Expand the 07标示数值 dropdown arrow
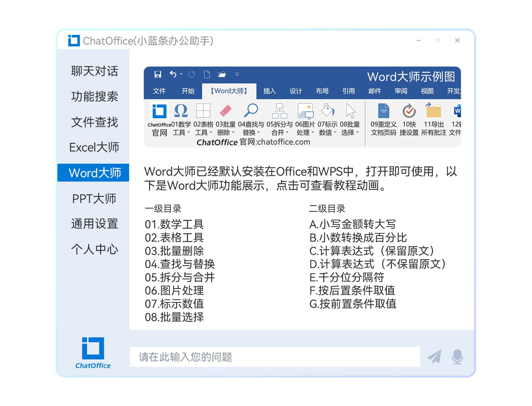 [x=335, y=132]
